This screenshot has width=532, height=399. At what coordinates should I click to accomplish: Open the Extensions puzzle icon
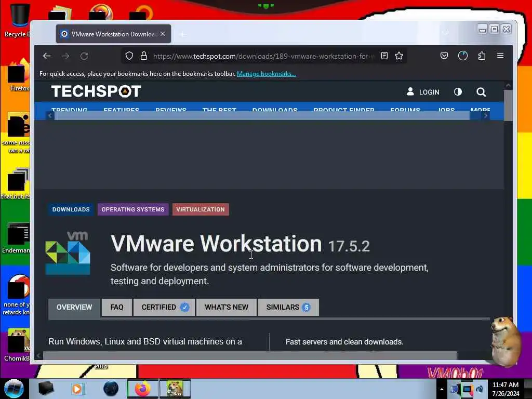coord(482,56)
